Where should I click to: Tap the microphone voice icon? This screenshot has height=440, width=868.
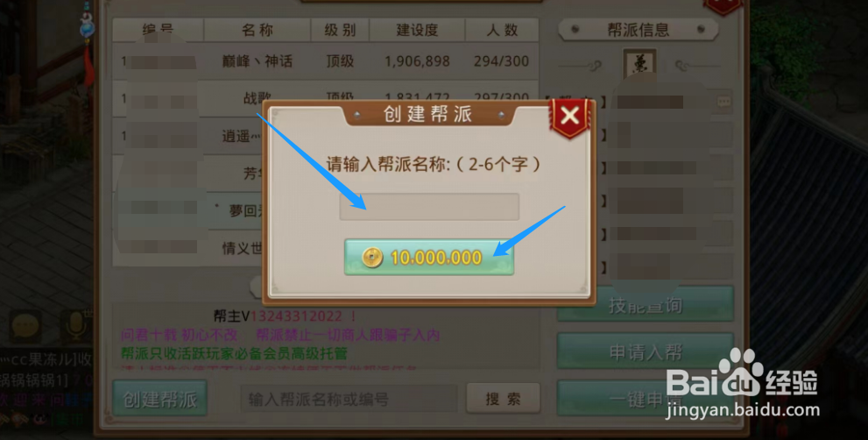tap(75, 326)
